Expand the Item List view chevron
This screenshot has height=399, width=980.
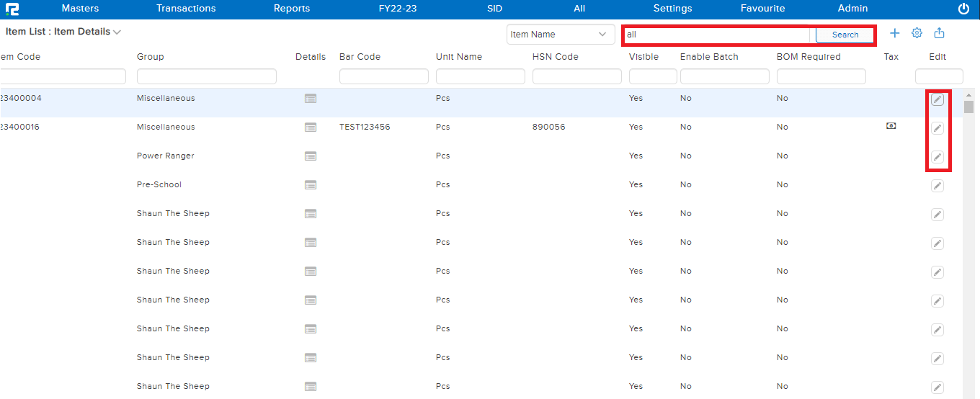117,32
